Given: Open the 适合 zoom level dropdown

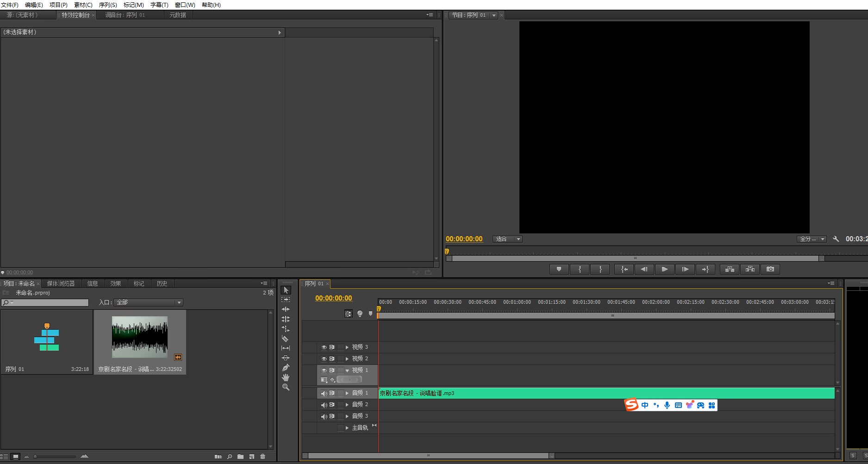Looking at the screenshot, I should [507, 239].
